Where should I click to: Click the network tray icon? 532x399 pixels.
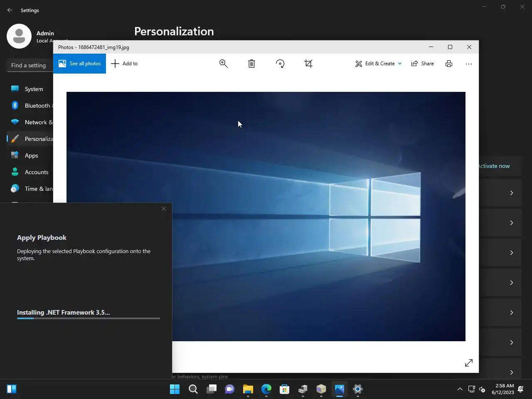click(471, 389)
